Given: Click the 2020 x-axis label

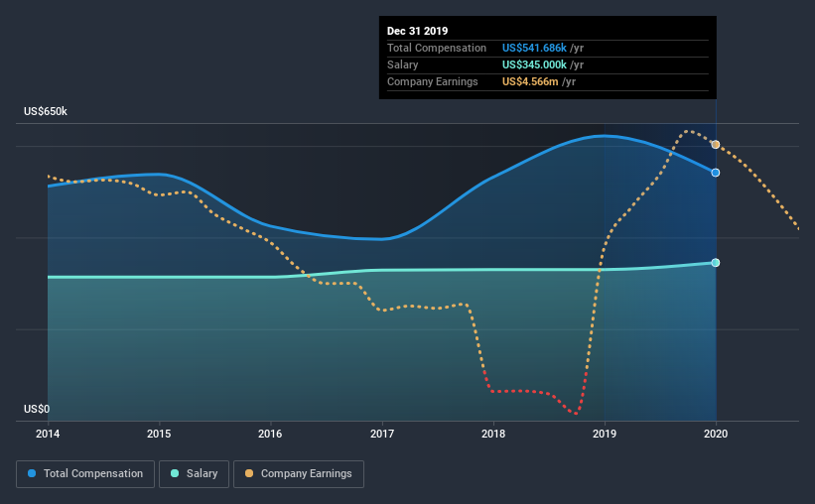Looking at the screenshot, I should click(x=716, y=434).
